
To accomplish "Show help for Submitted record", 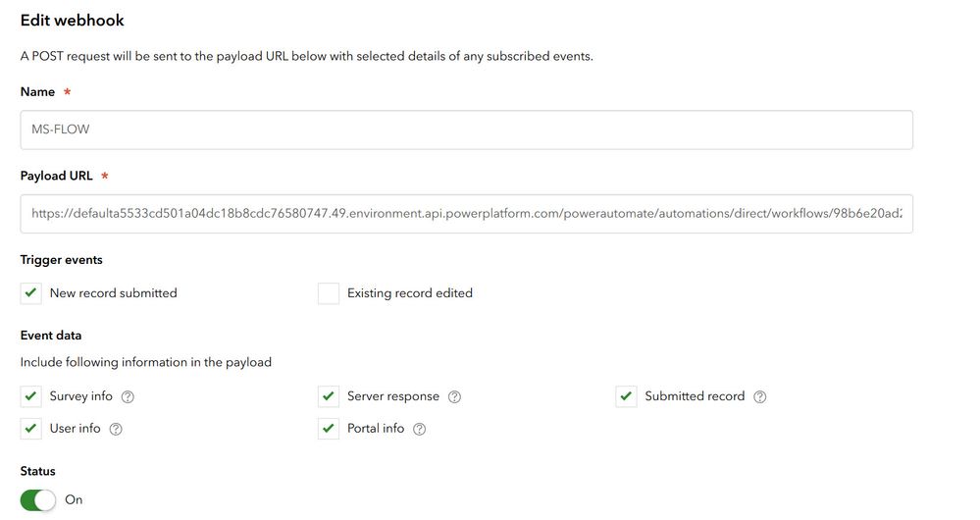I will tap(760, 397).
